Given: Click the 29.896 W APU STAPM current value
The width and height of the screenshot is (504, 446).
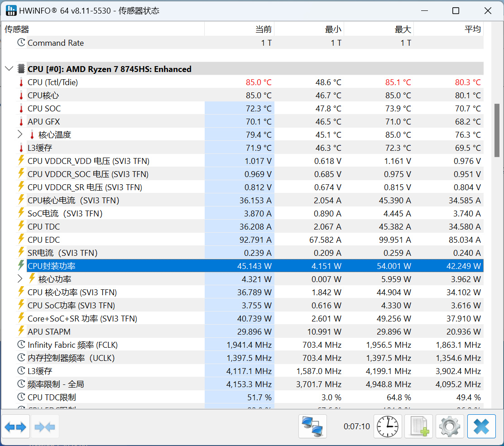Looking at the screenshot, I should pyautogui.click(x=254, y=331).
